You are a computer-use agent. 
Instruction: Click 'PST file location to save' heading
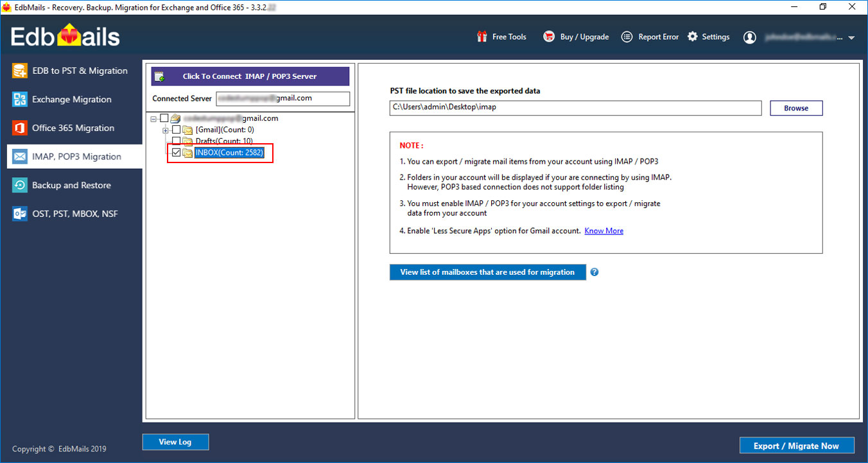click(465, 91)
